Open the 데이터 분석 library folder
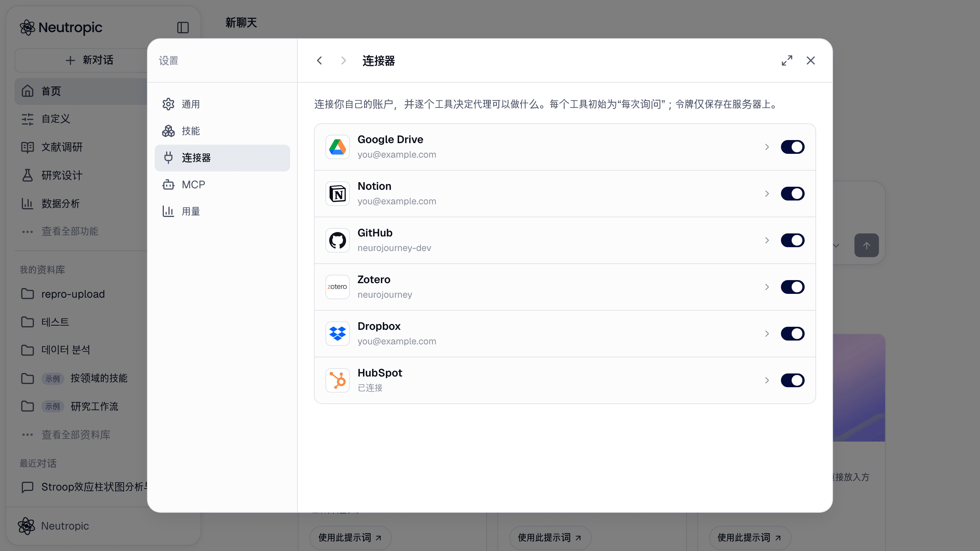Image resolution: width=980 pixels, height=551 pixels. pos(80,350)
